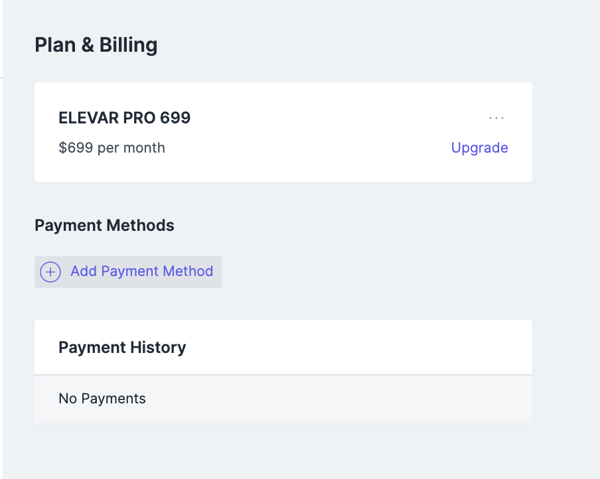
Task: Click the word Method in the add button
Action: click(188, 271)
